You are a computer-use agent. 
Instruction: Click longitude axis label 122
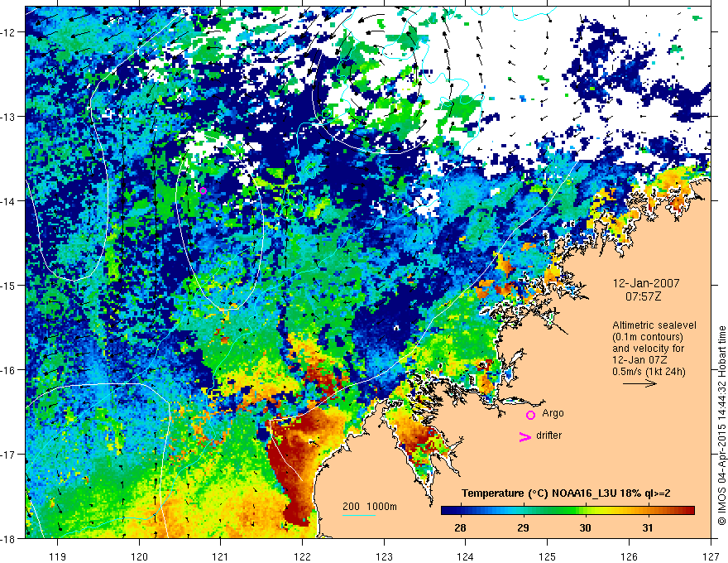(302, 556)
